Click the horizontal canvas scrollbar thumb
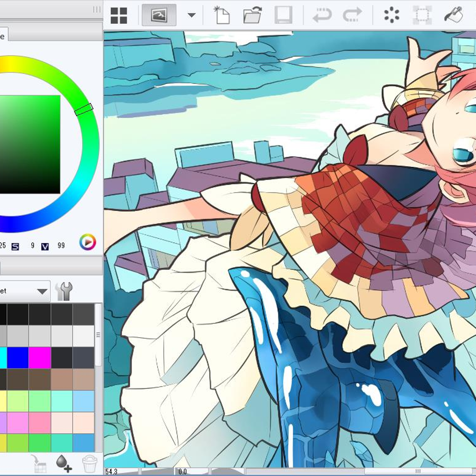Viewport: 476px width, 476px height. tap(418, 471)
